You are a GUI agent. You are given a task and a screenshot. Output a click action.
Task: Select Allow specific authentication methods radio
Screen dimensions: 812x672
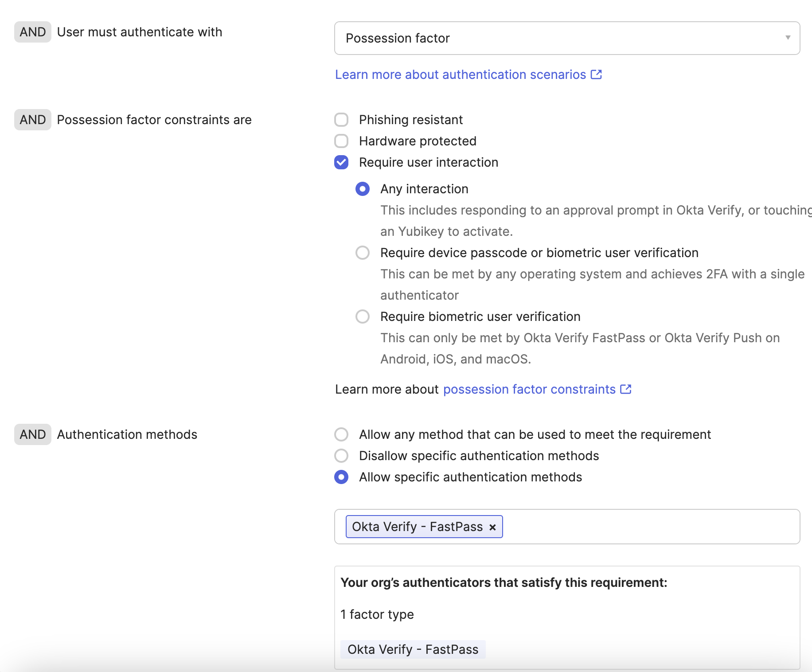click(341, 477)
